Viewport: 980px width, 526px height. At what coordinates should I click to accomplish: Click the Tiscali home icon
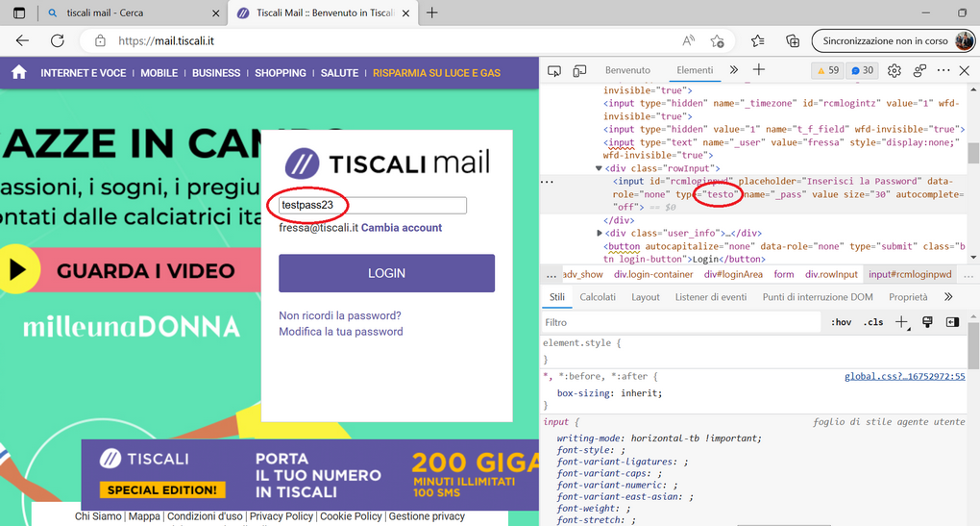(x=19, y=72)
